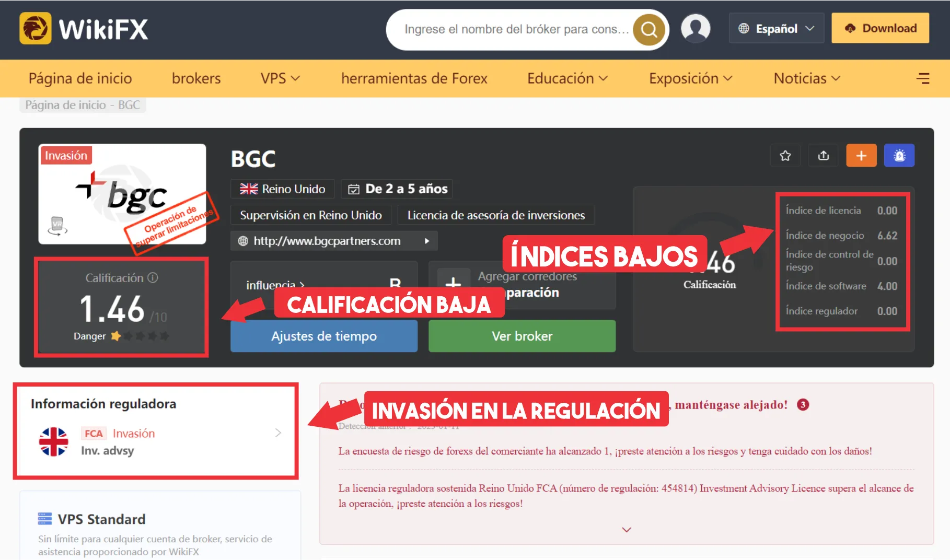The width and height of the screenshot is (950, 560).
Task: Click the influencia link
Action: pos(275,285)
